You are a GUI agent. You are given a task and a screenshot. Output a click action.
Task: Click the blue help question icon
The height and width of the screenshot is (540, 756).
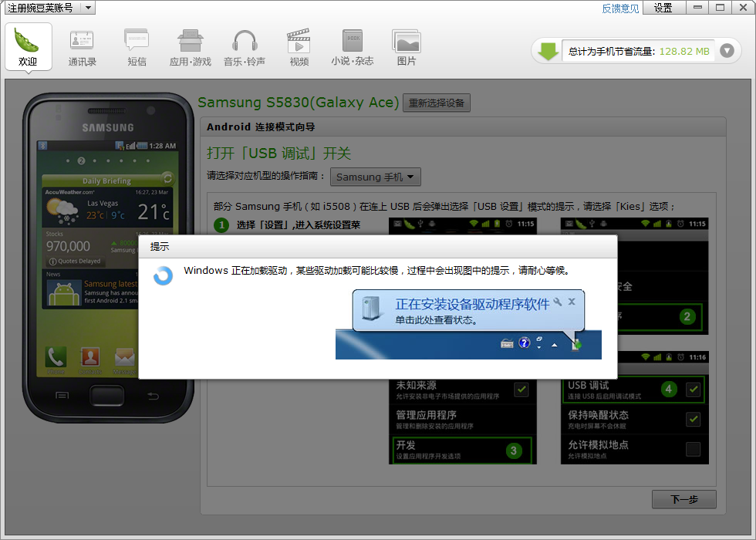tap(524, 343)
